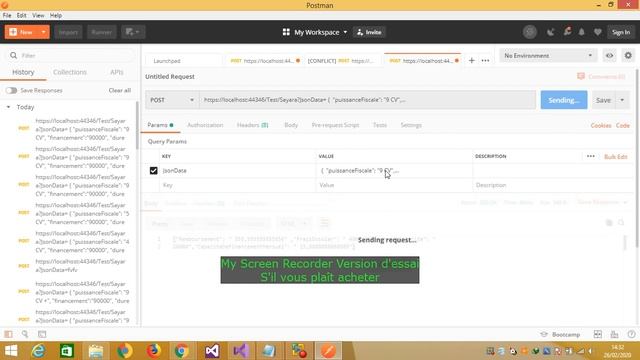The image size is (640, 360).
Task: Open the query params column options dots
Action: pyautogui.click(x=591, y=157)
